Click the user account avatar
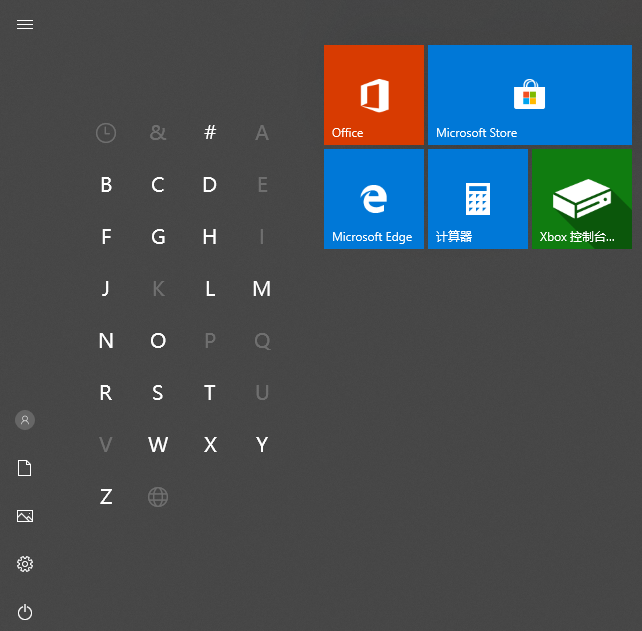The image size is (642, 631). 25,420
